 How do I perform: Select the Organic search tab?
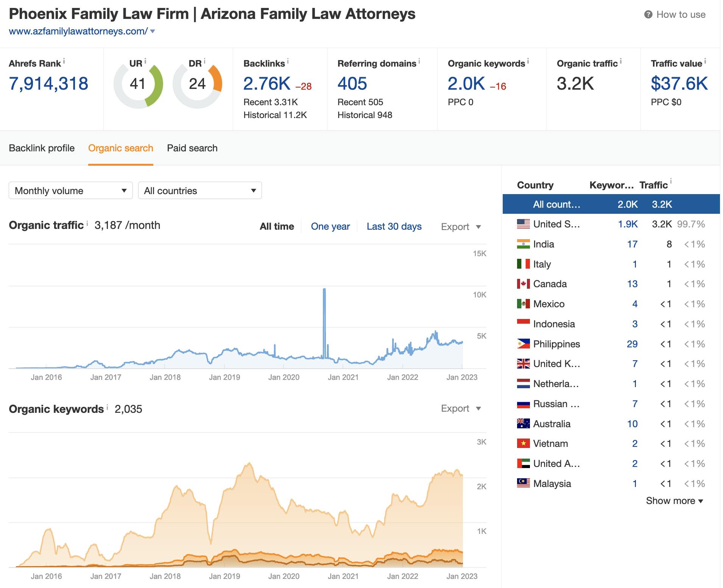(121, 148)
